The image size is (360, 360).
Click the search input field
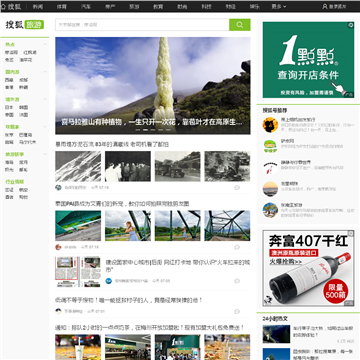tap(142, 25)
